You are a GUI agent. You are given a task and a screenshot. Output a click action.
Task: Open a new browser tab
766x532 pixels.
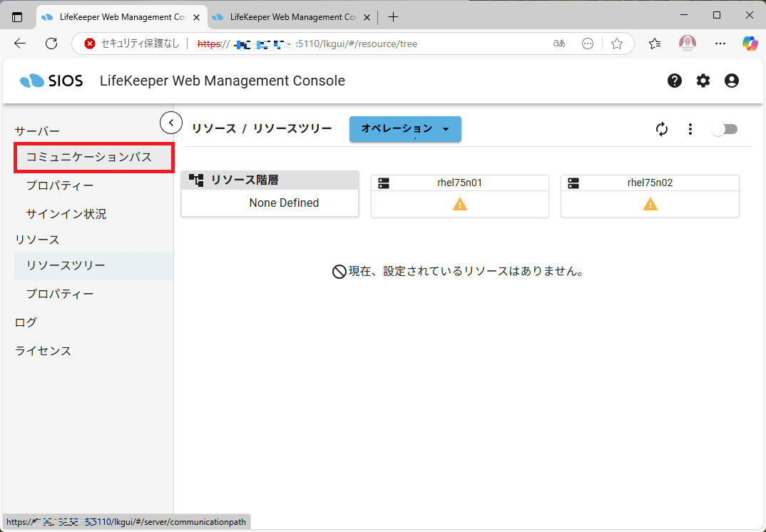click(x=393, y=17)
